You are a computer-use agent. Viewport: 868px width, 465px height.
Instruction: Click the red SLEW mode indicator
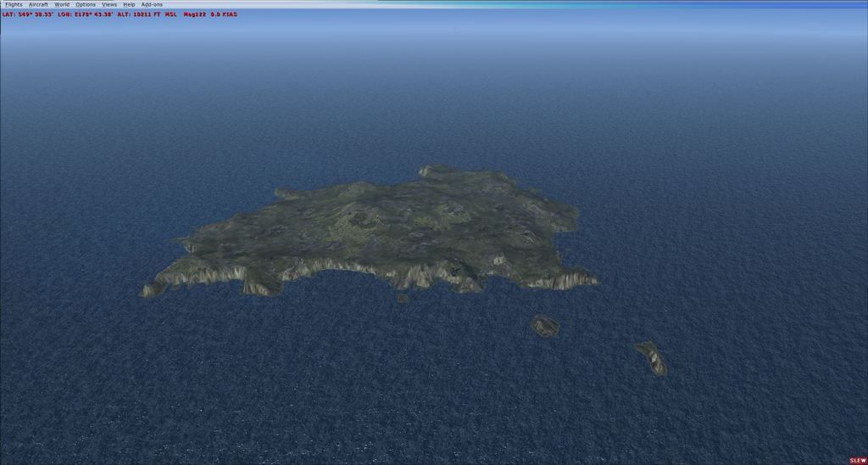coord(857,460)
